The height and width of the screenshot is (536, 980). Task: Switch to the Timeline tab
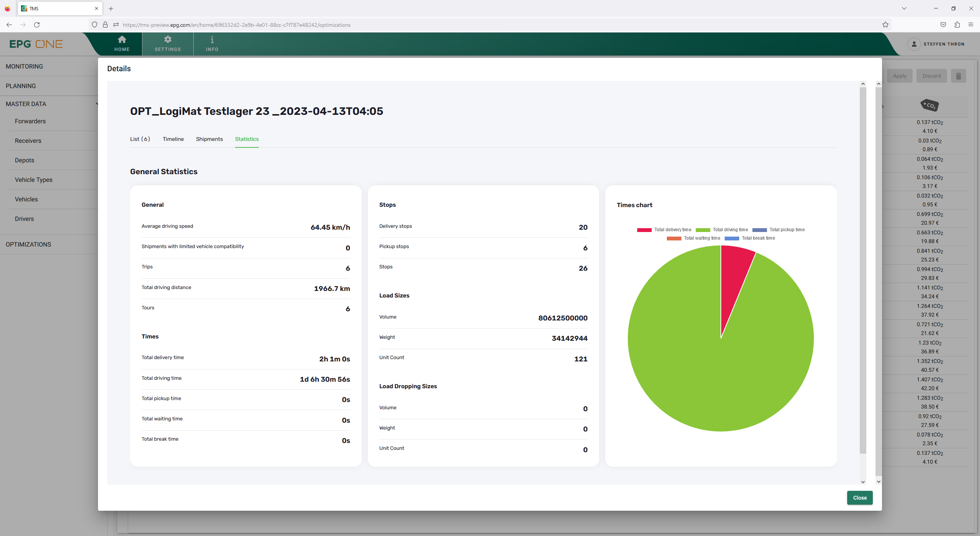(173, 139)
